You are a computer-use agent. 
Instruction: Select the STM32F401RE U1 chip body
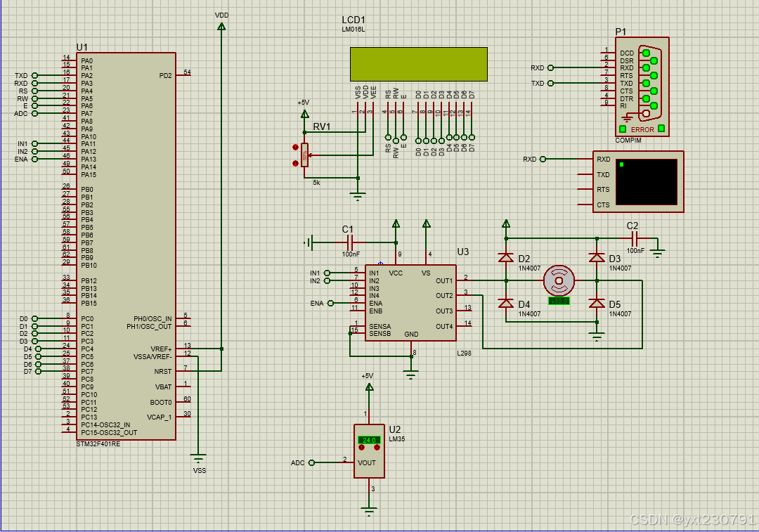126,246
